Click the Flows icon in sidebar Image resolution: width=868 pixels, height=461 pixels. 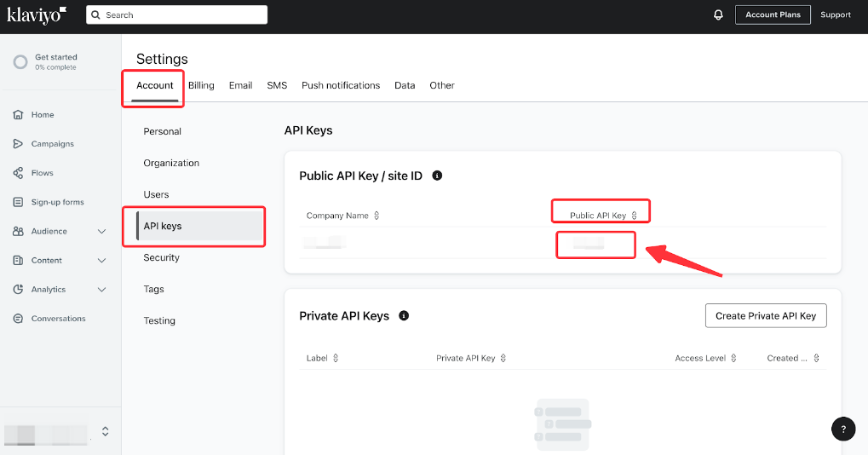(x=18, y=173)
